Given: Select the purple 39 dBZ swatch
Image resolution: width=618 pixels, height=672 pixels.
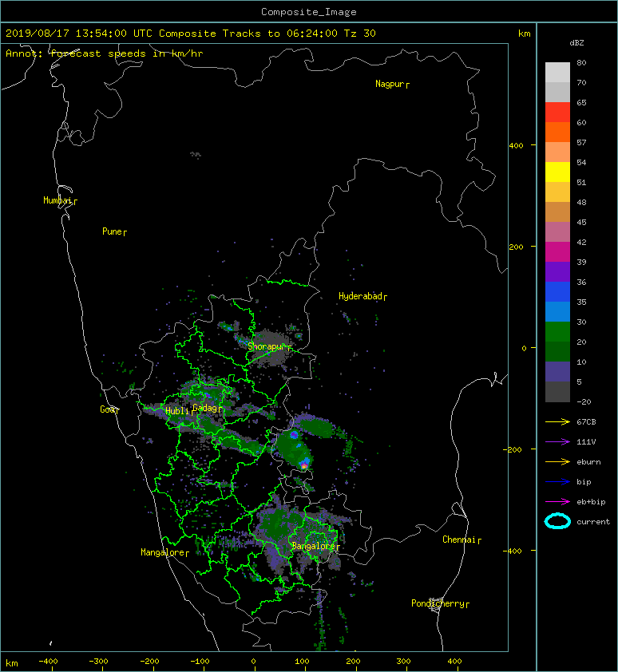Looking at the screenshot, I should click(557, 271).
